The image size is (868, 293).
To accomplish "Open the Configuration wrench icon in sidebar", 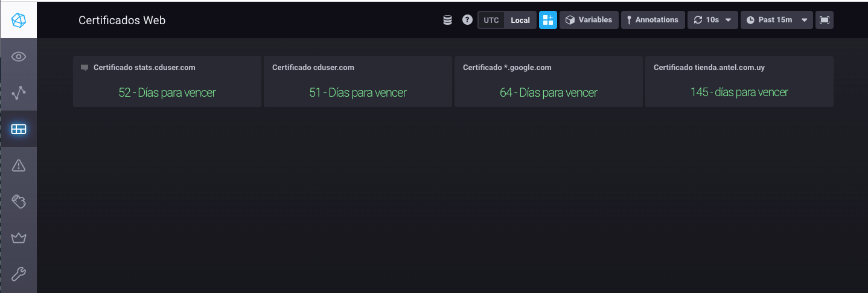I will click(x=18, y=274).
